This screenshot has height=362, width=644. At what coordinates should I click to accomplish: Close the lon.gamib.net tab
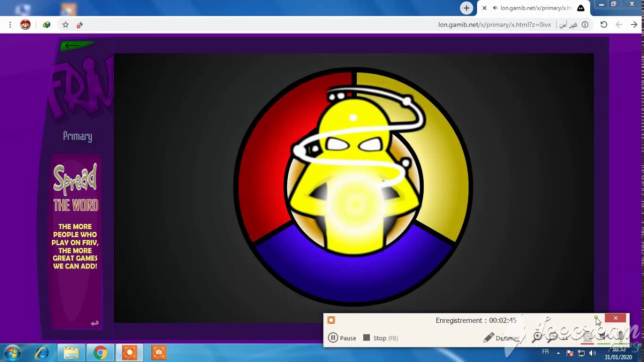coord(485,8)
